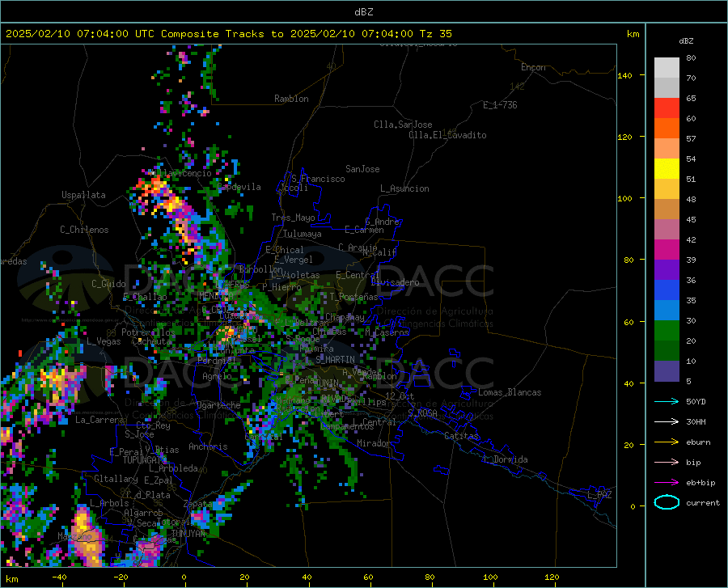
Task: Click the Lomas_Blancas place label
Action: pos(510,392)
